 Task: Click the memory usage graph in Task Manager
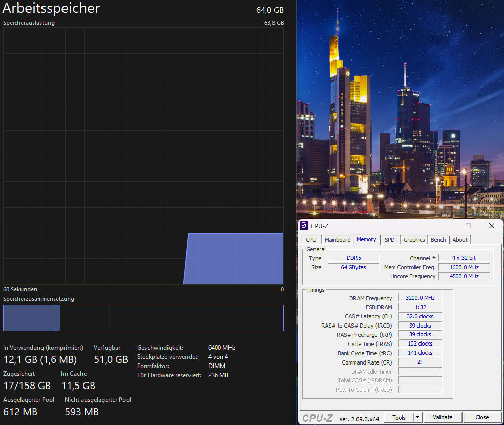(143, 156)
